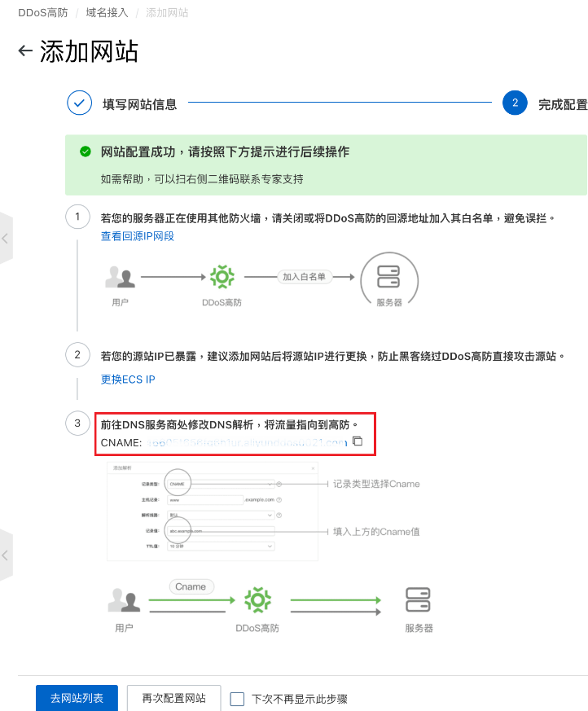Click the completed step checkmark for 填写网站信息
The height and width of the screenshot is (711, 588).
point(79,103)
